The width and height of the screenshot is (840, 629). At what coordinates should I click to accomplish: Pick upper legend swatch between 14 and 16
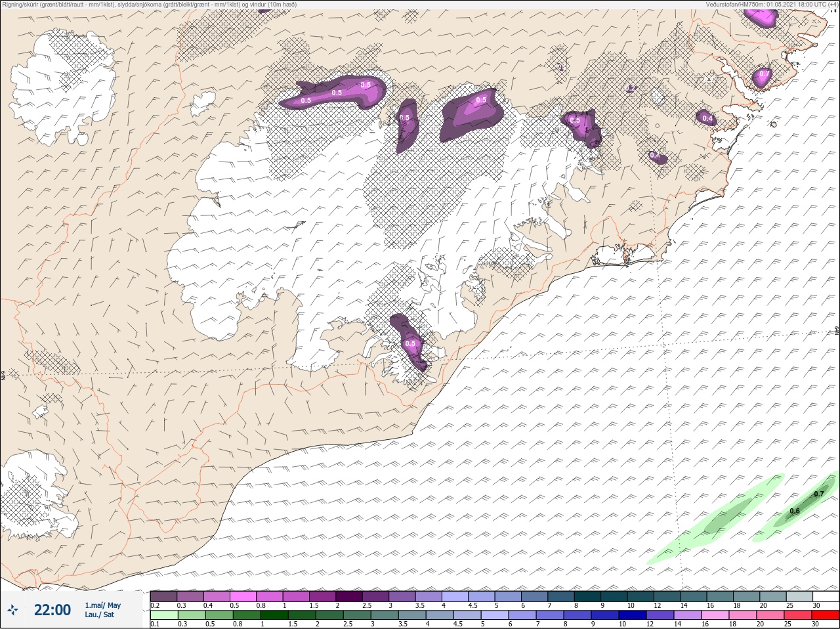(x=694, y=596)
